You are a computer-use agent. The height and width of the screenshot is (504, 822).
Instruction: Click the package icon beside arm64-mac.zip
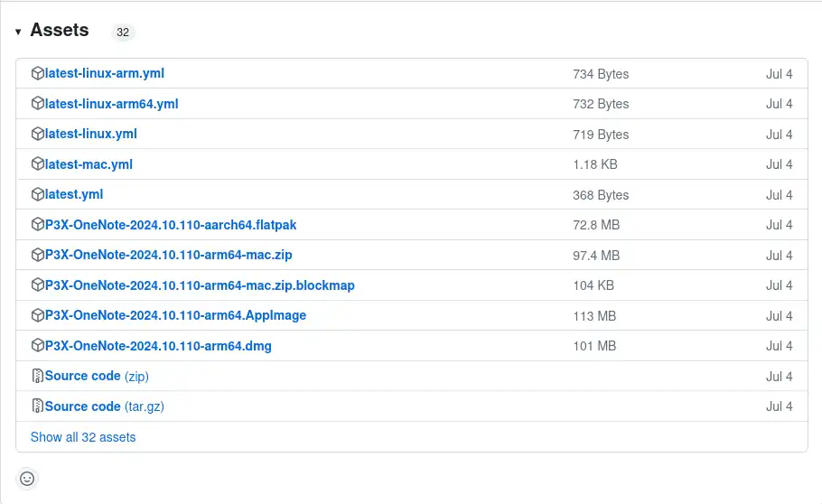click(38, 255)
